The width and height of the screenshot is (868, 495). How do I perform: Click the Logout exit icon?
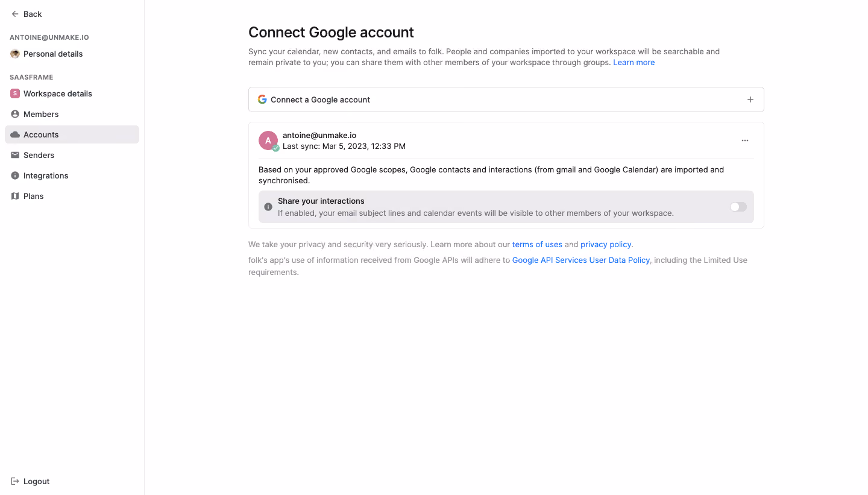[15, 481]
